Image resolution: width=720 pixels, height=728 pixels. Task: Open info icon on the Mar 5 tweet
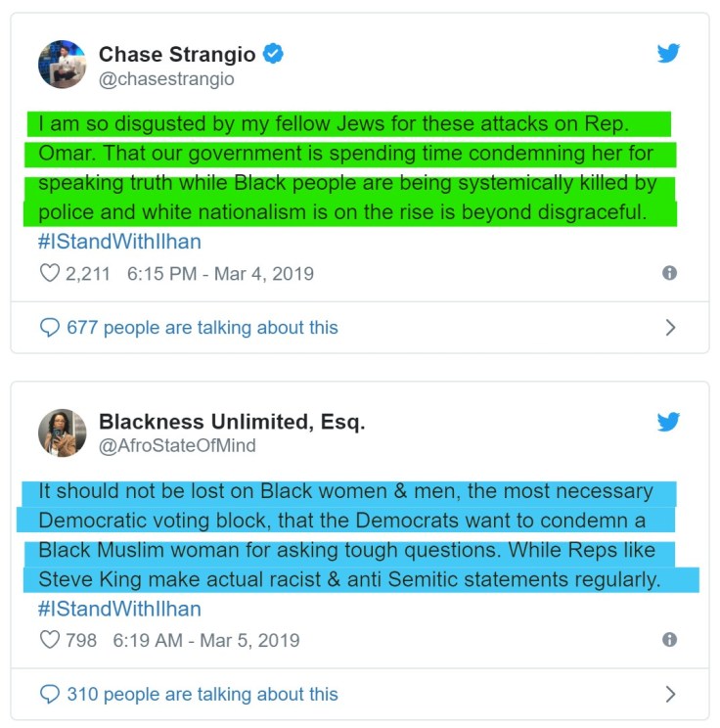pyautogui.click(x=670, y=640)
